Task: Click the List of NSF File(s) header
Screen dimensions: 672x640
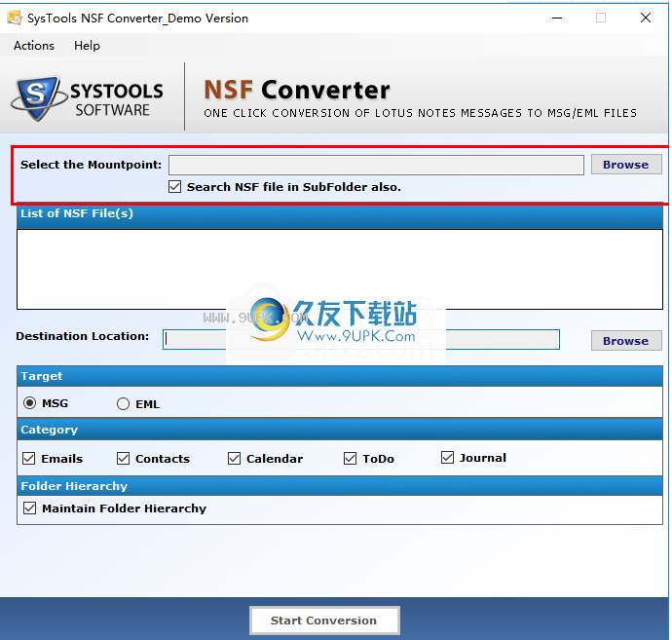Action: click(340, 216)
